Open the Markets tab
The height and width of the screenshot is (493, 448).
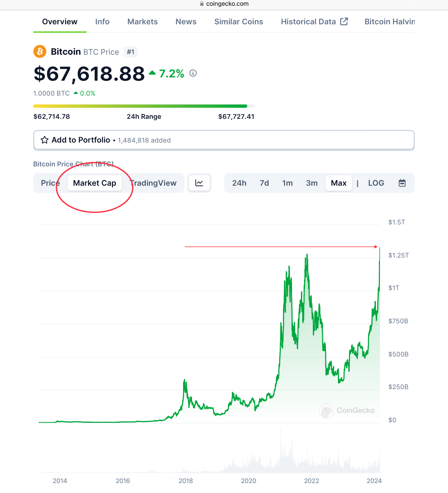(x=142, y=22)
